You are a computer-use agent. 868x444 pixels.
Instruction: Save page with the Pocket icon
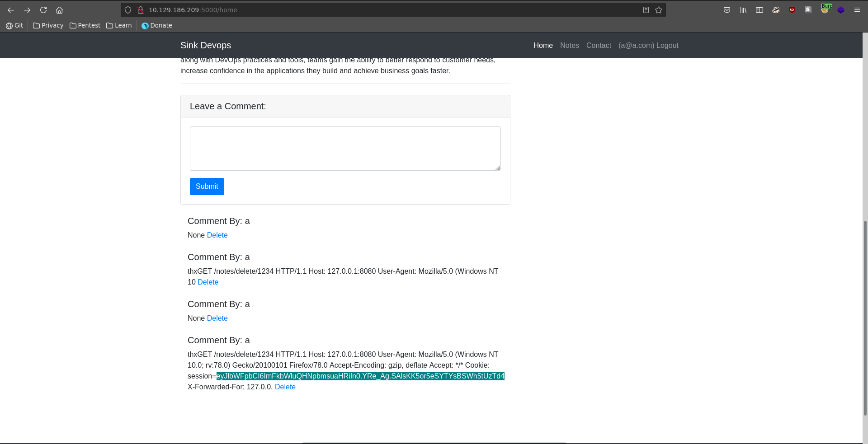coord(727,10)
